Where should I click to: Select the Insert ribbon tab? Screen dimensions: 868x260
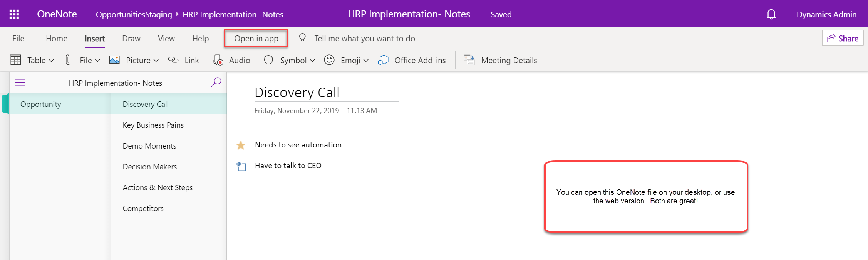click(95, 39)
